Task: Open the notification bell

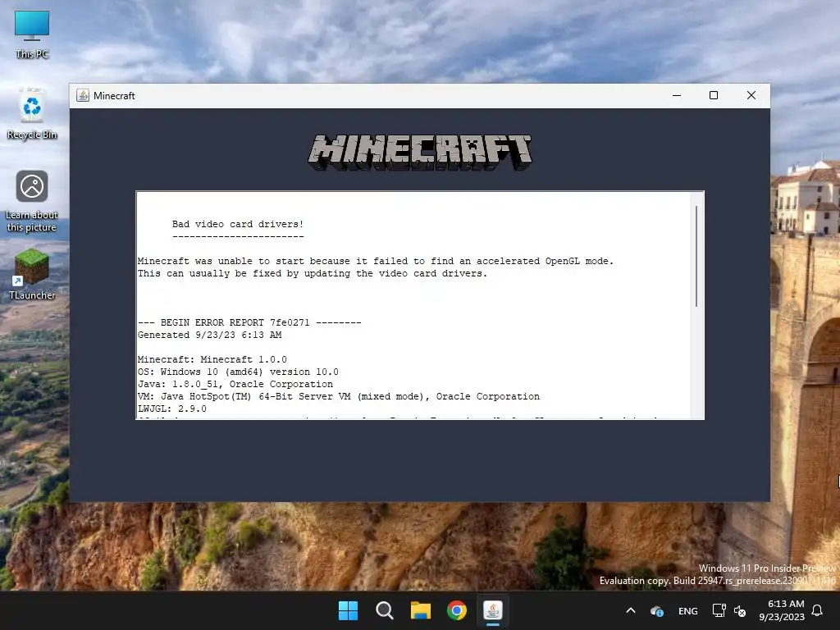Action: (817, 610)
